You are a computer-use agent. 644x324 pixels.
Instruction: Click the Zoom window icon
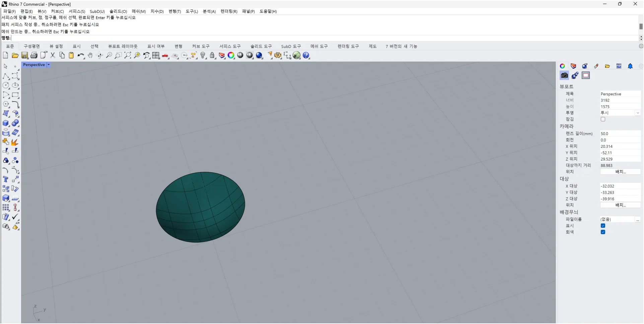coord(118,55)
